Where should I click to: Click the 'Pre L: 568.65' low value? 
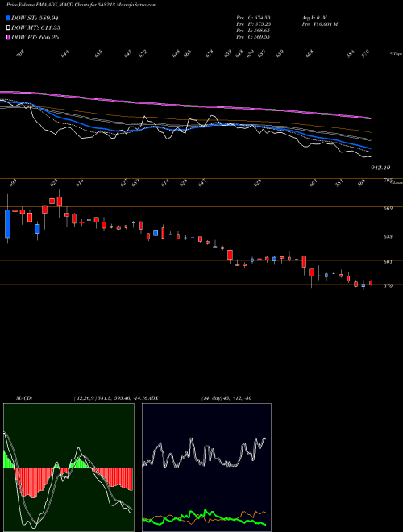click(x=253, y=31)
